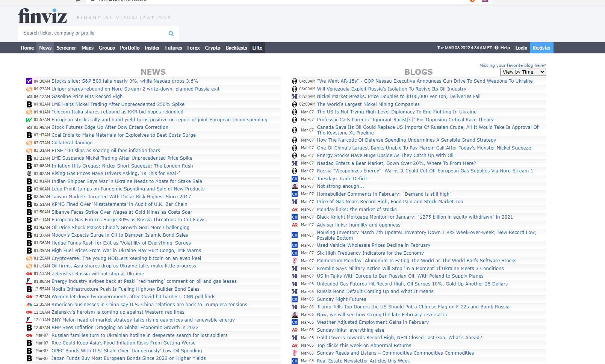The image size is (605, 364).
Task: Click MarketWatch icon beside European stocks rally headline
Action: [x=29, y=120]
